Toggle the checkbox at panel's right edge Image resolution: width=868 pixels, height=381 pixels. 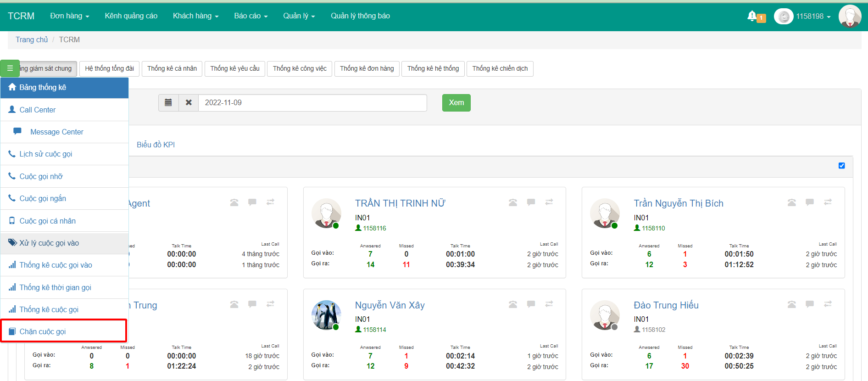pyautogui.click(x=841, y=166)
